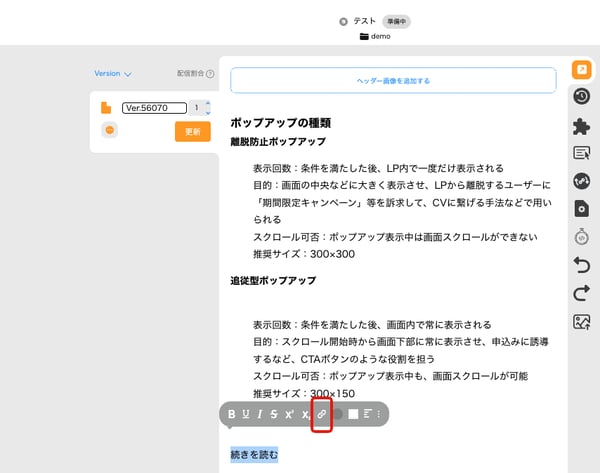Expand the Version dropdown
This screenshot has width=600, height=473.
click(x=113, y=73)
